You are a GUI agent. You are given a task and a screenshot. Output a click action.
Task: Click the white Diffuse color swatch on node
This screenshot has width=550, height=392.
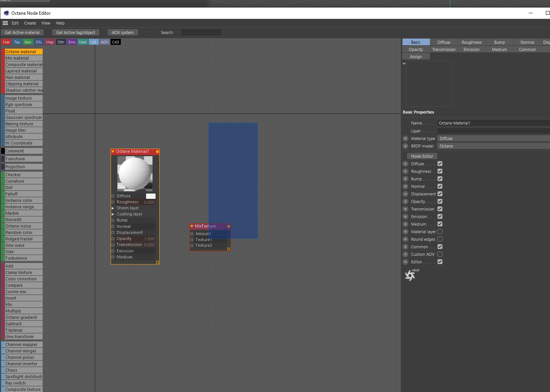tap(151, 196)
